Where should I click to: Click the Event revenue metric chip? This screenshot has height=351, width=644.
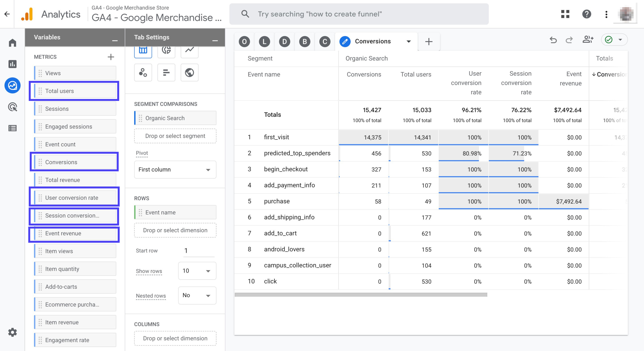tap(75, 233)
